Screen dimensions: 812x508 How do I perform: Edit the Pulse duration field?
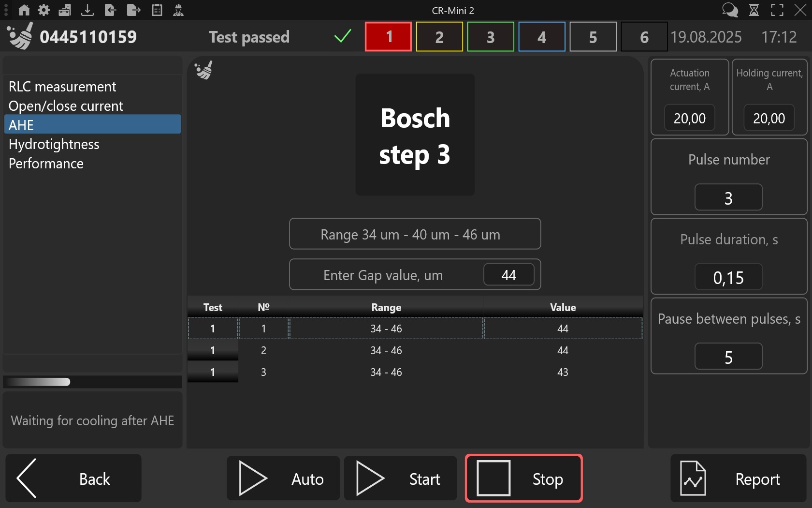tap(728, 277)
